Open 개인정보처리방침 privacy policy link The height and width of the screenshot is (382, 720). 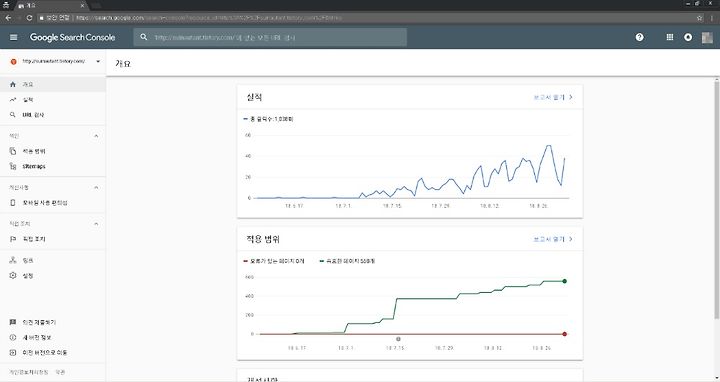[28, 372]
